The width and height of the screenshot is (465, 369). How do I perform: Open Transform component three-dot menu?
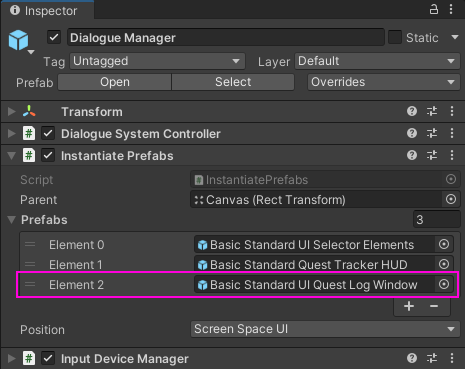point(452,111)
